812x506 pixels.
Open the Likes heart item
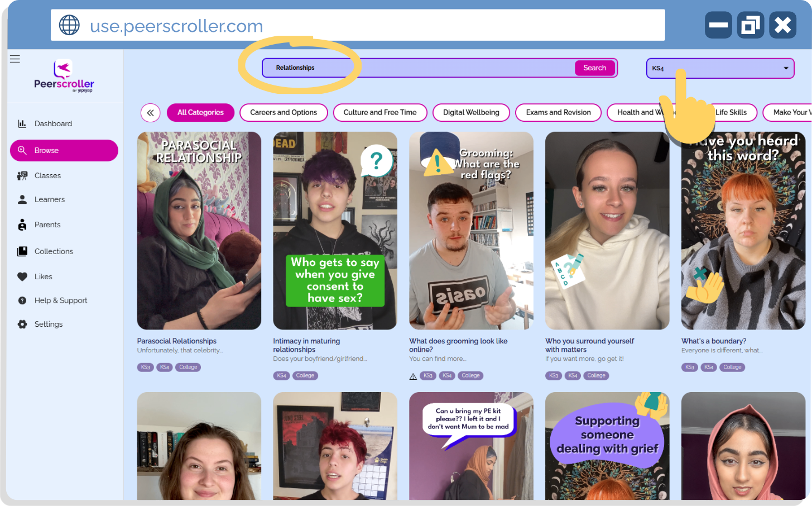coord(43,276)
